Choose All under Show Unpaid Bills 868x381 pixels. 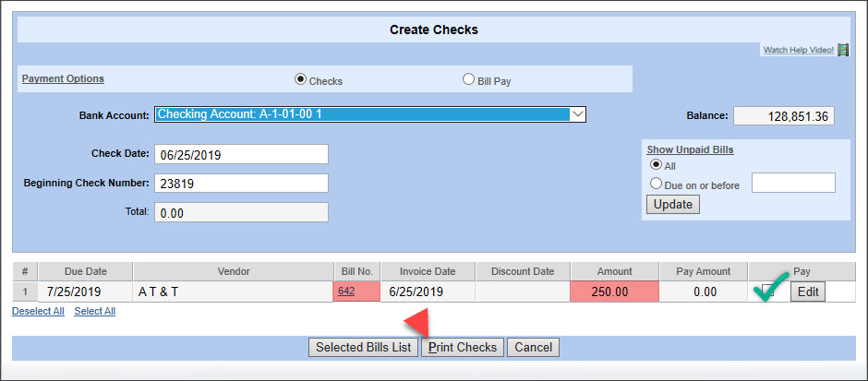(x=656, y=165)
